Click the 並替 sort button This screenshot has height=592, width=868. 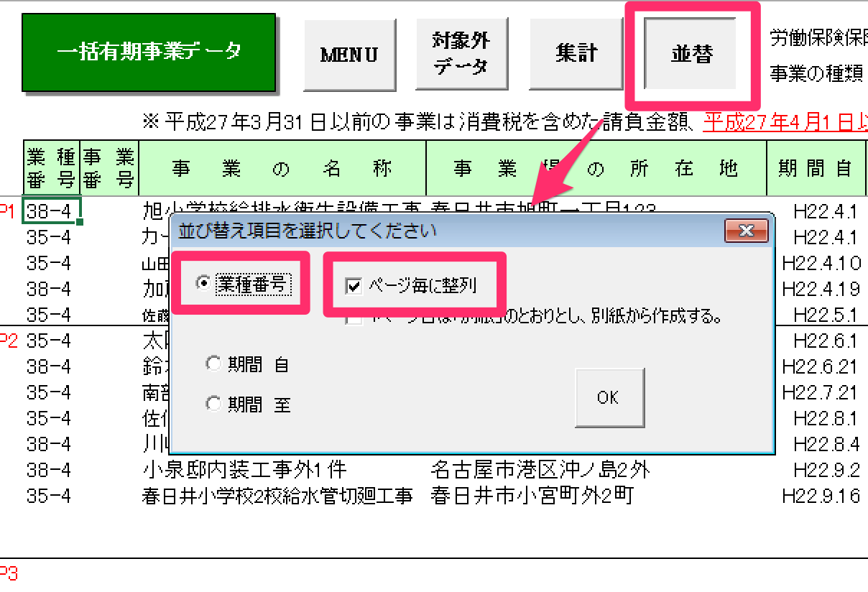691,54
